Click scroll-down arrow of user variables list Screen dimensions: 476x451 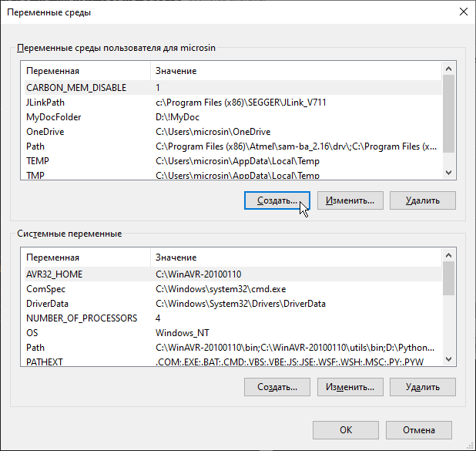(448, 173)
